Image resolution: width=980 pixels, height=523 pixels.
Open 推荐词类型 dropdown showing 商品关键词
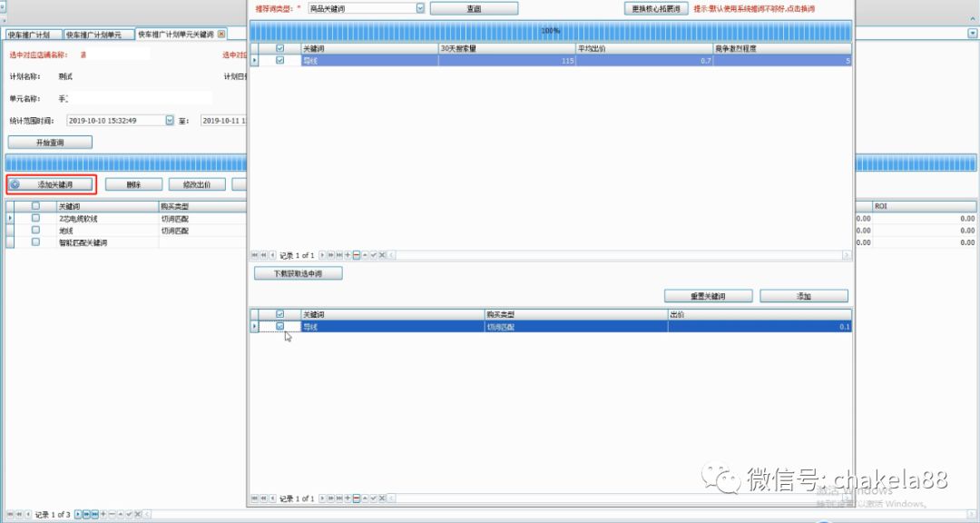(x=420, y=8)
